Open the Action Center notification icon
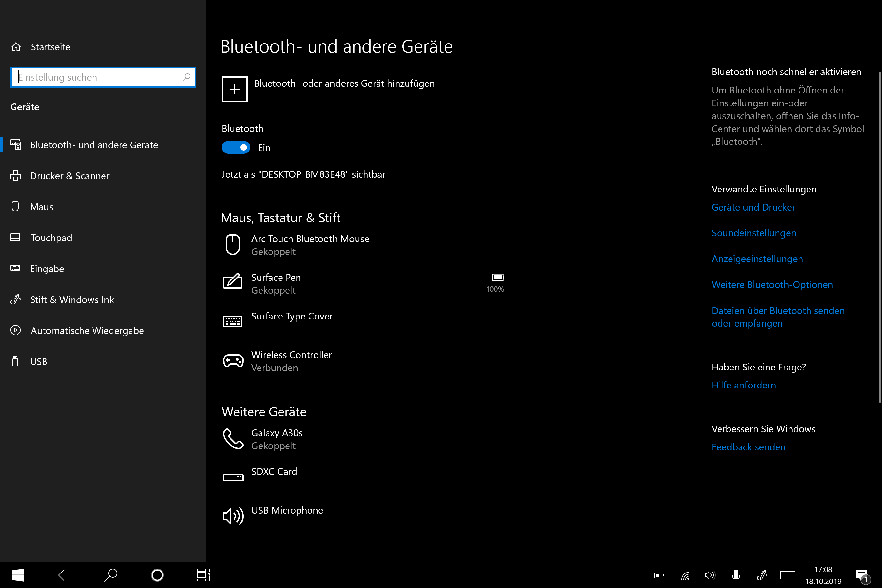Image resolution: width=882 pixels, height=588 pixels. click(x=863, y=576)
